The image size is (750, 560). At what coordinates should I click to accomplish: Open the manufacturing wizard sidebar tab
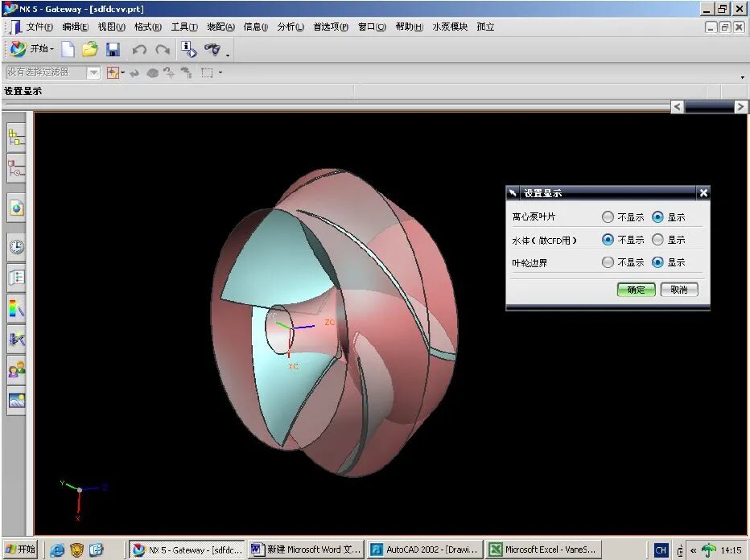click(x=16, y=340)
